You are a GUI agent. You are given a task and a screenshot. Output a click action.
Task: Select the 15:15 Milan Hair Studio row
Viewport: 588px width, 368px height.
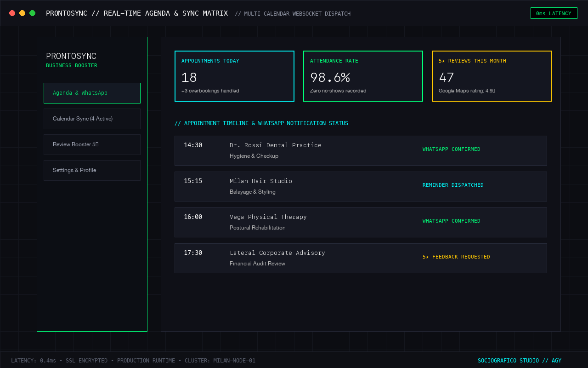click(x=361, y=186)
